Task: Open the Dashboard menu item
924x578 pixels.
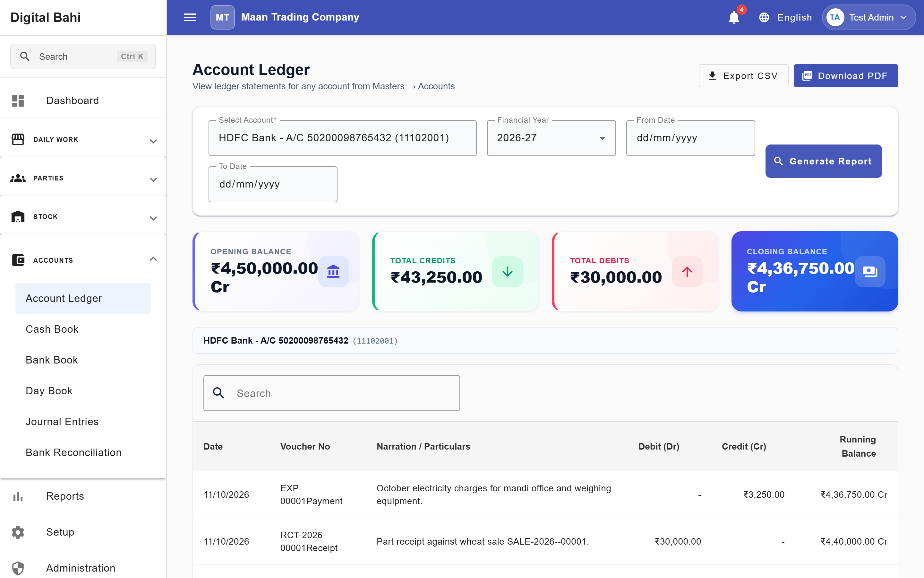Action: (83, 101)
